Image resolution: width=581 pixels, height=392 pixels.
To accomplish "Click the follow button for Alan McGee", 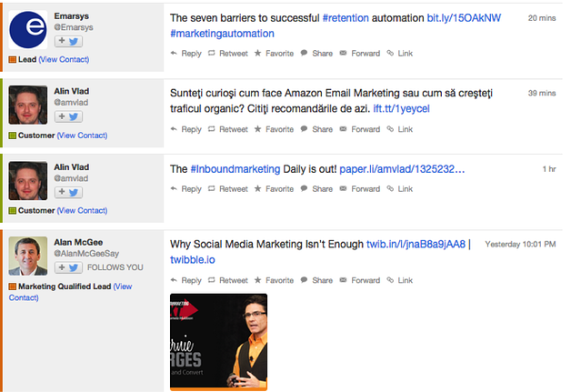I will coord(68,267).
